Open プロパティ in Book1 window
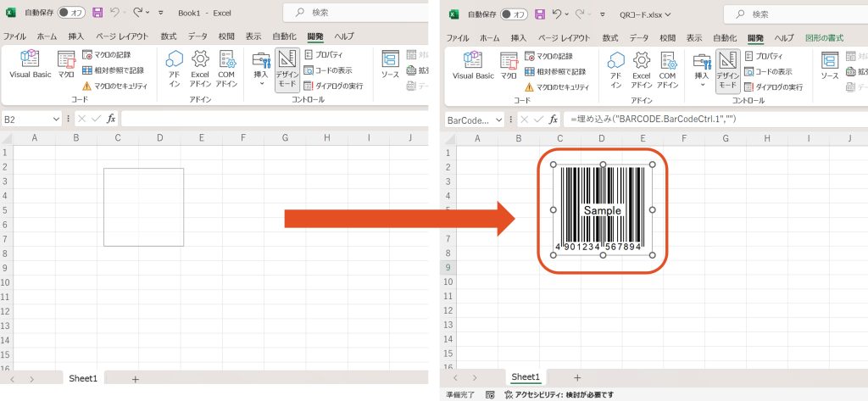This screenshot has height=401, width=868. [323, 55]
